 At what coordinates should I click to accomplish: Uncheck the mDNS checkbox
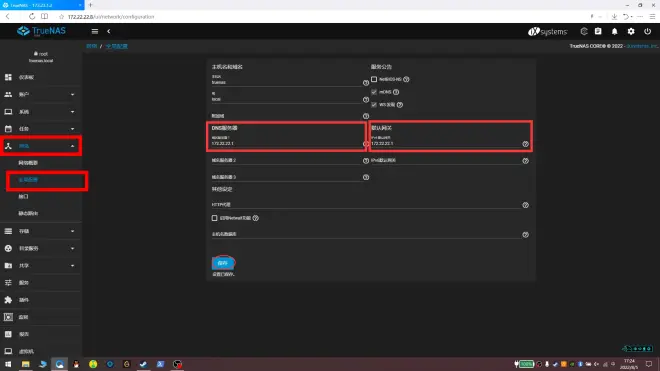pyautogui.click(x=374, y=92)
